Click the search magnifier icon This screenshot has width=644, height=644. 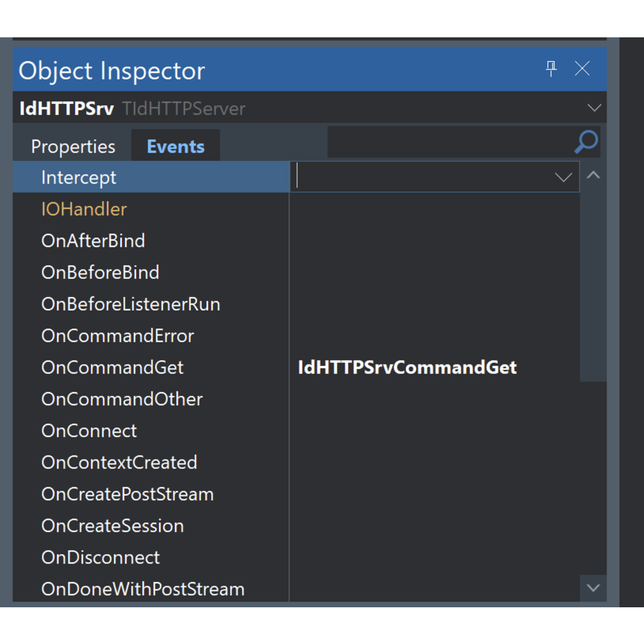[x=585, y=142]
